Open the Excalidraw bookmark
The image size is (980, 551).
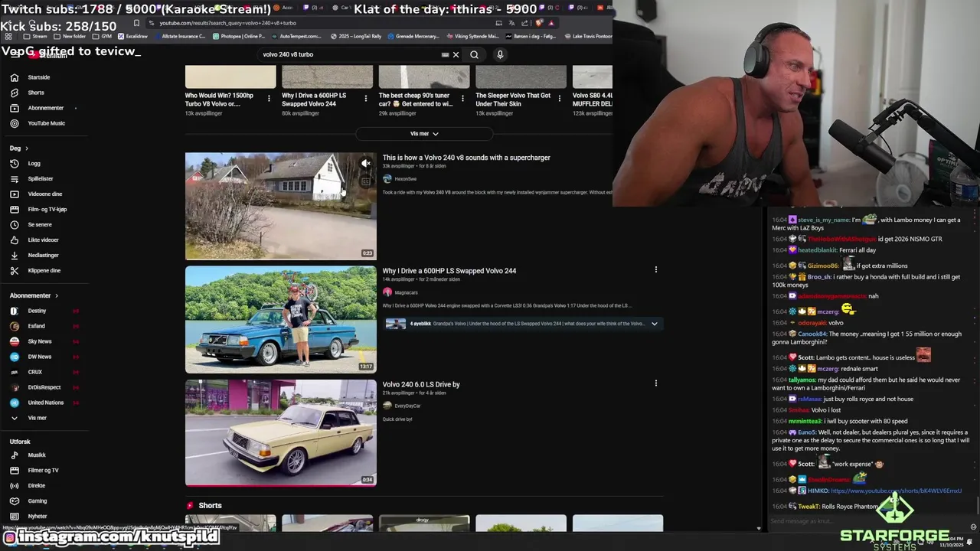point(133,36)
